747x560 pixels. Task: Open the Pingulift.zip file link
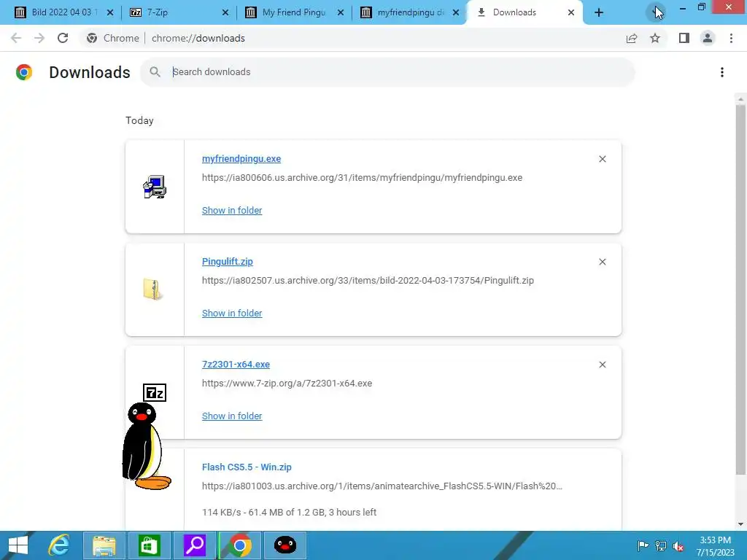click(x=228, y=262)
